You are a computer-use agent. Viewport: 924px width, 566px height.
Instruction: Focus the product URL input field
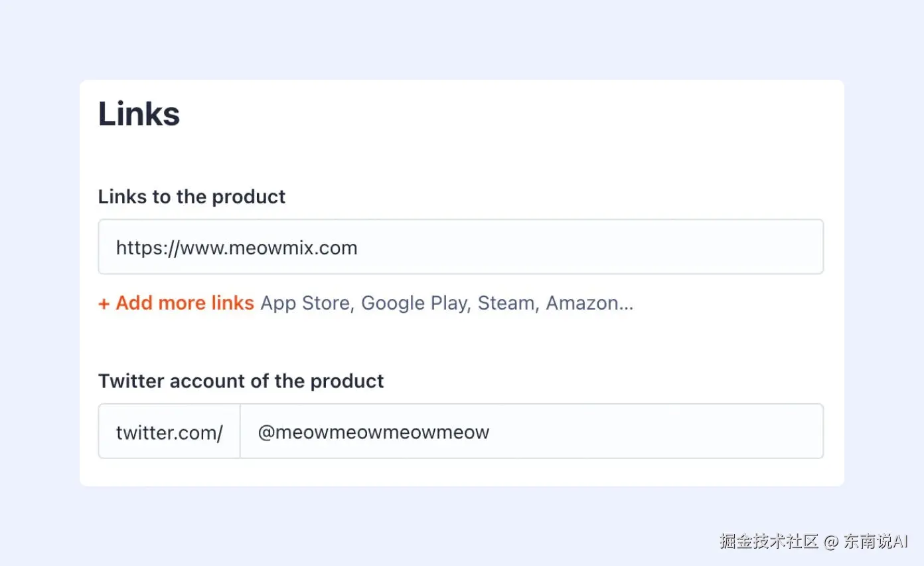point(461,247)
